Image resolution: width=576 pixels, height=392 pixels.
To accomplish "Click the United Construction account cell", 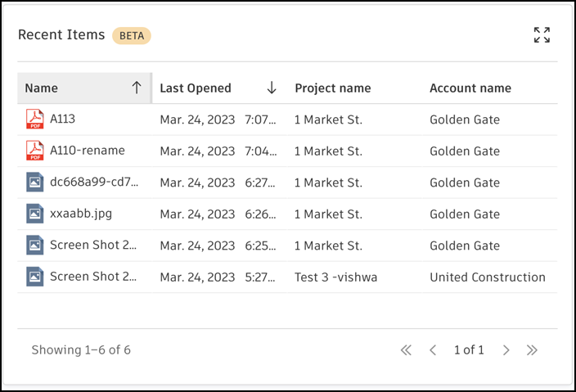I will point(487,277).
